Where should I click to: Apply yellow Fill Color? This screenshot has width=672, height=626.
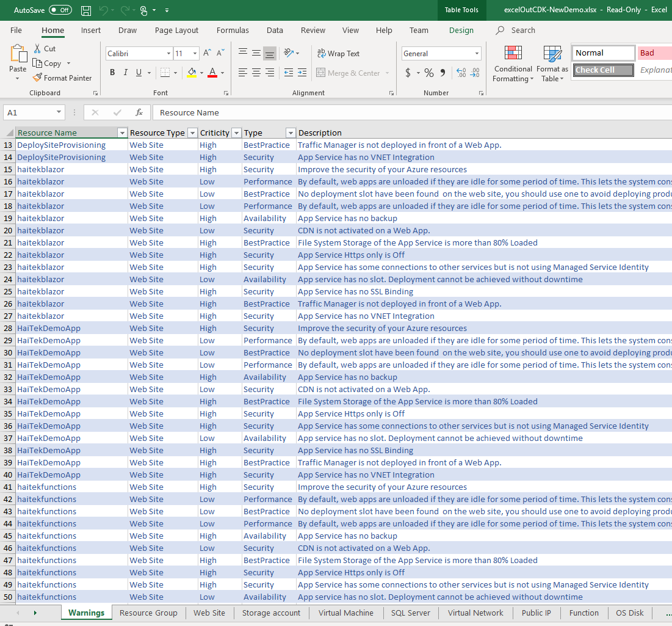click(192, 73)
